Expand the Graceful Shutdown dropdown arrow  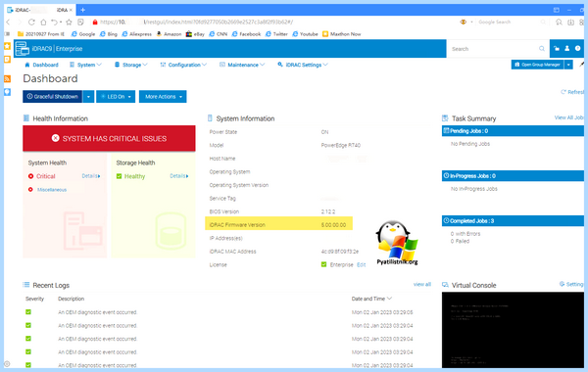[x=88, y=97]
